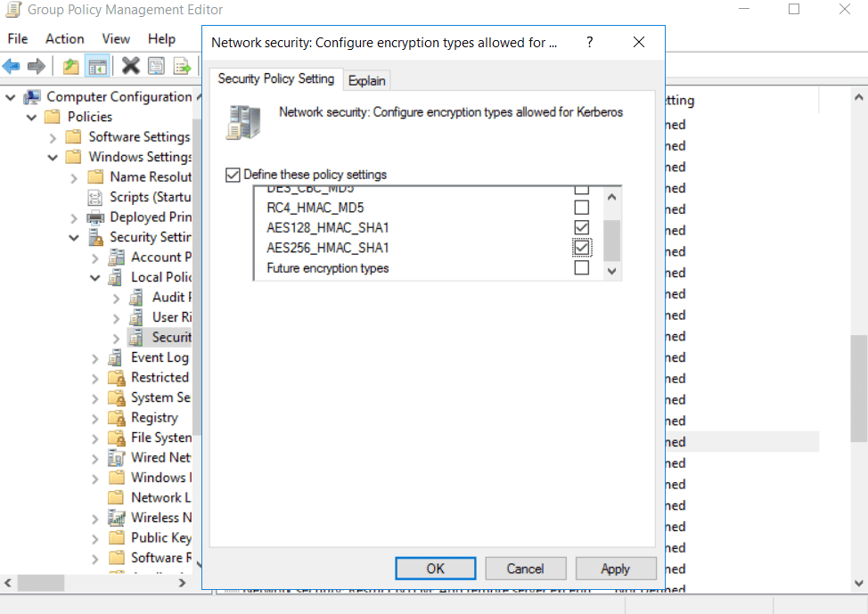Click the encryption types list scrollbar thumb

611,241
